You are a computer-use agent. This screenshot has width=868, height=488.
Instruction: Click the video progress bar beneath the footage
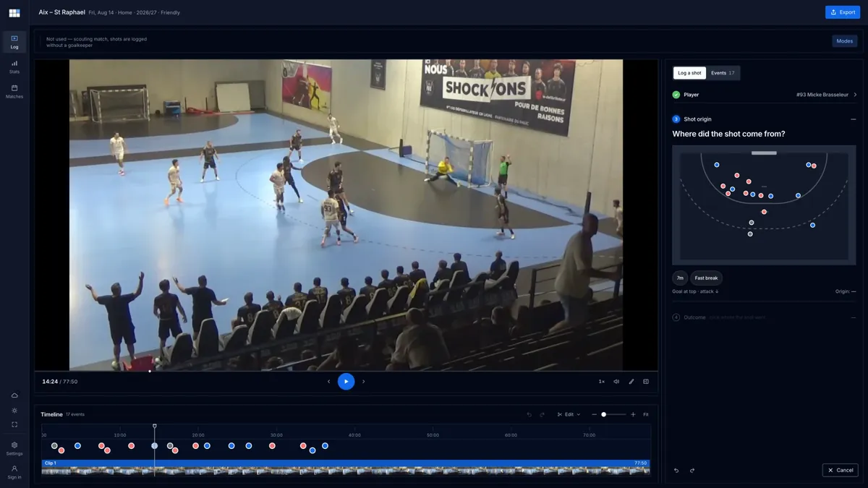346,372
